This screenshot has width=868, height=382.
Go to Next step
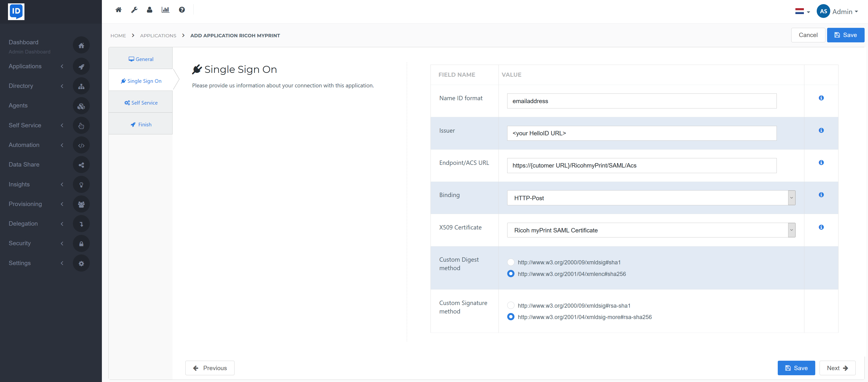[x=837, y=368]
